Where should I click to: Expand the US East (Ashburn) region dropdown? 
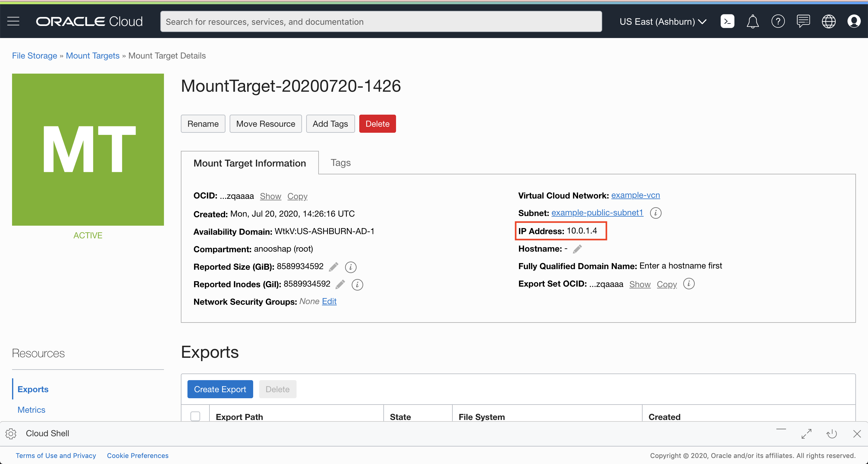[662, 22]
